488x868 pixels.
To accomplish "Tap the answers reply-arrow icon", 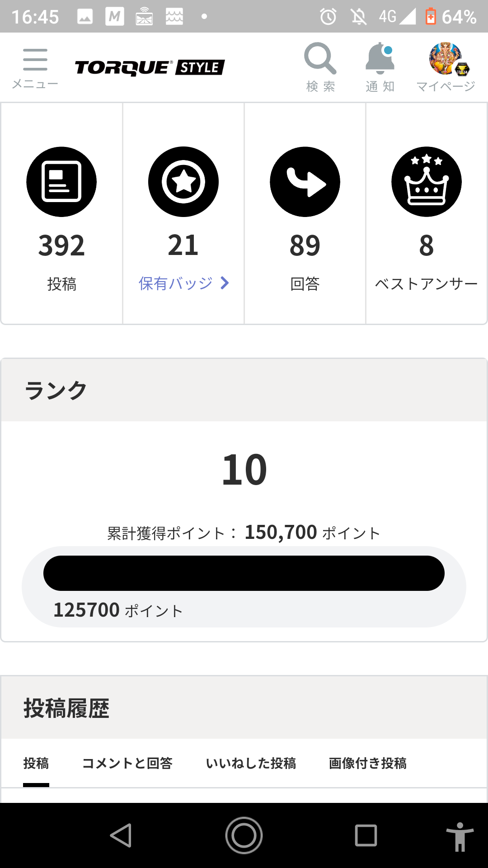I will tap(305, 182).
